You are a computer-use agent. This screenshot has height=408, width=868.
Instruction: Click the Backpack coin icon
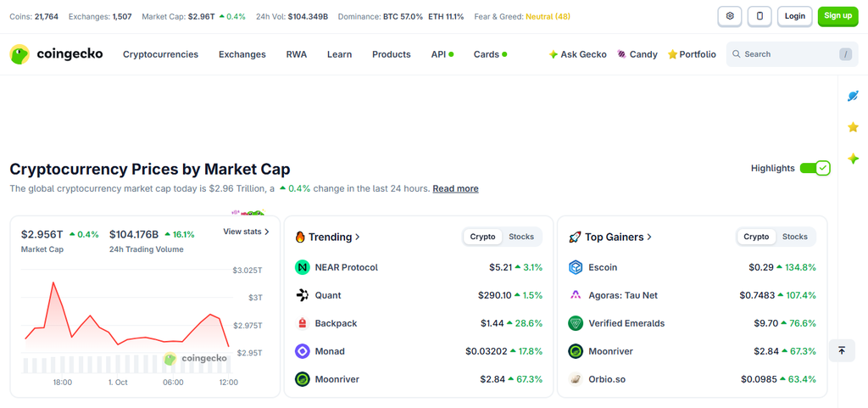coord(303,323)
